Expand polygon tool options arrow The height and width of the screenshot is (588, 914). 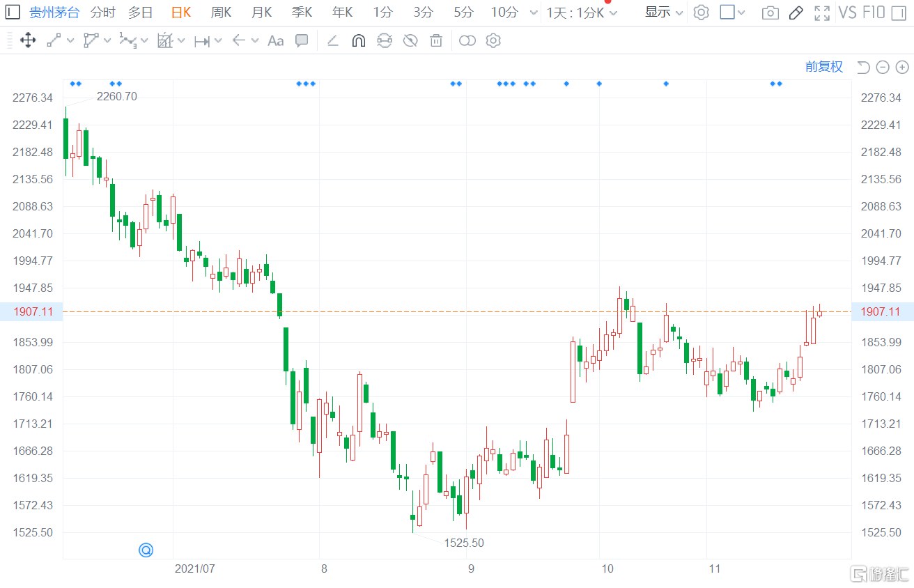[107, 41]
